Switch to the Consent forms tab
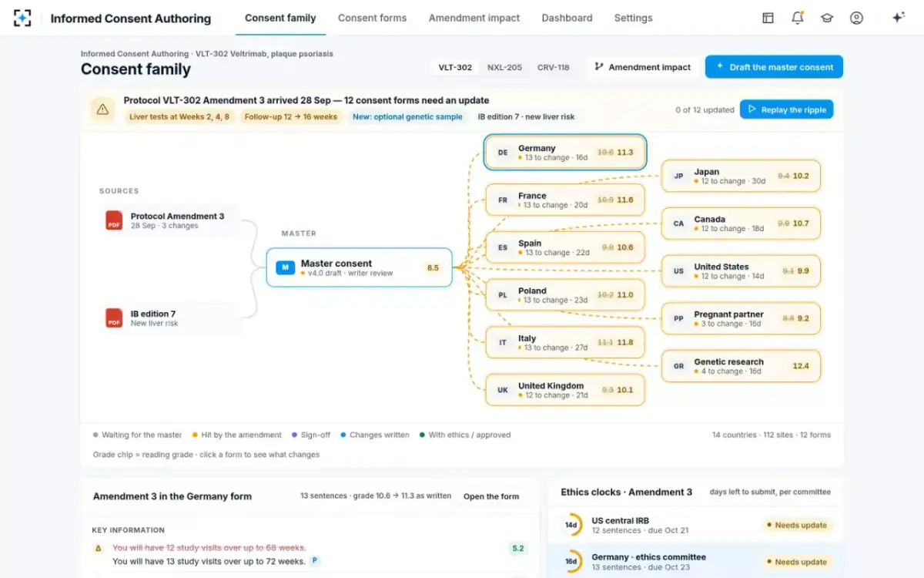The width and height of the screenshot is (924, 578). point(372,18)
